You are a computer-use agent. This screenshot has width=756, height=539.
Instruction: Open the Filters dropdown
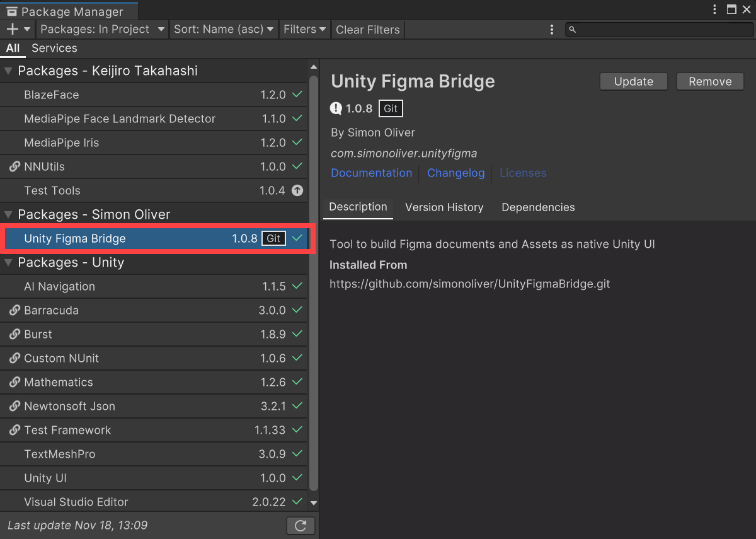pos(304,29)
